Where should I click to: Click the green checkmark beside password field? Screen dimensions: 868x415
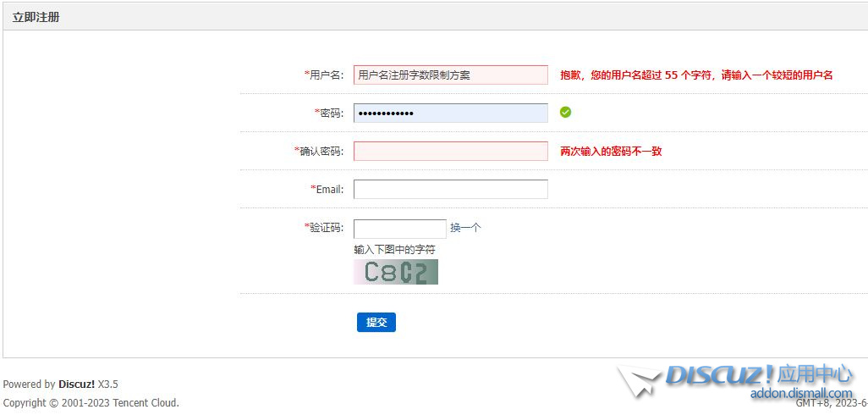click(565, 112)
